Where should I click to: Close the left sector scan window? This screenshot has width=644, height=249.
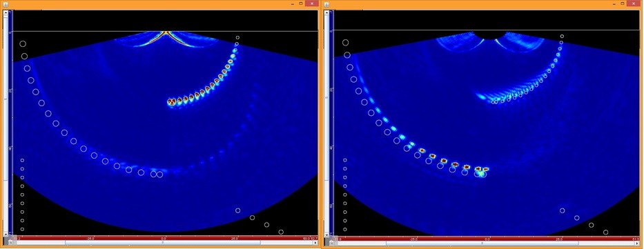click(313, 3)
